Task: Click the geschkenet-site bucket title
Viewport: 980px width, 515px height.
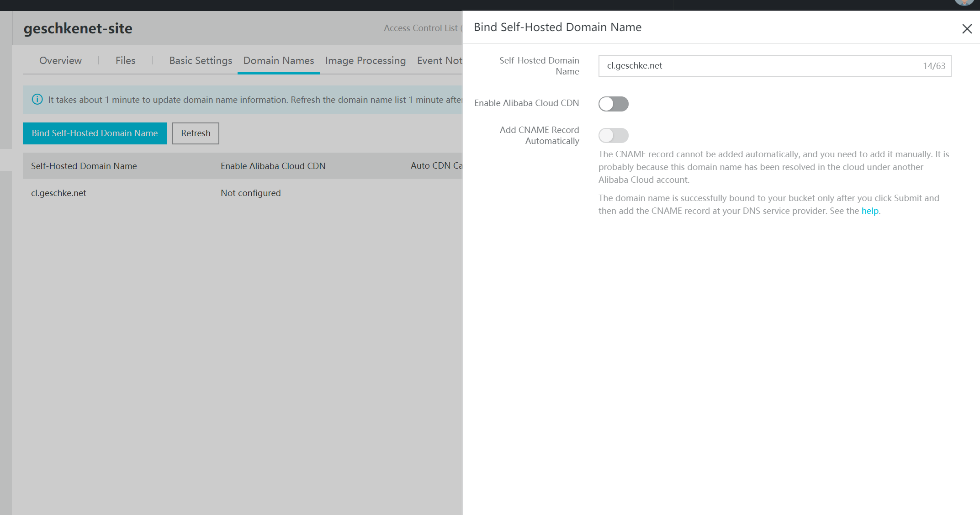Action: tap(78, 28)
